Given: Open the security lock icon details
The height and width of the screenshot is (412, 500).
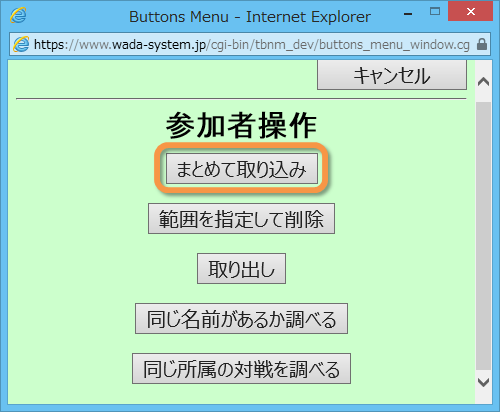Looking at the screenshot, I should coord(482,44).
